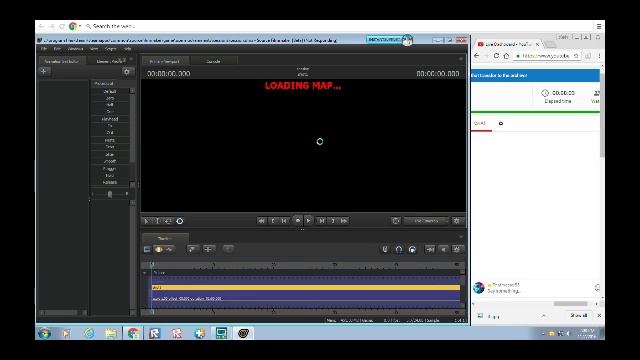Viewport: 640px width, 360px height.
Task: Click the Source Filmmaker taskbar icon
Action: coord(243,333)
